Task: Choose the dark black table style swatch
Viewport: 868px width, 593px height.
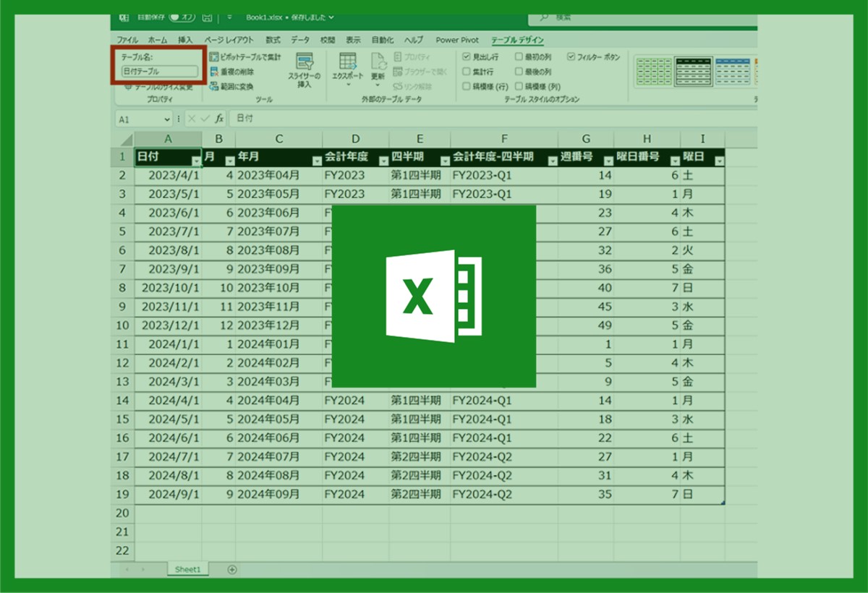Action: point(694,71)
